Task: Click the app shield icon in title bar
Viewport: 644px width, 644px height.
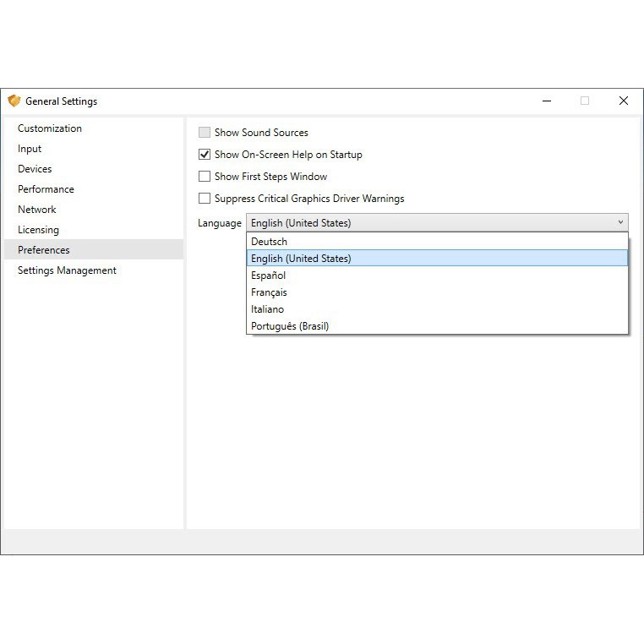Action: click(x=14, y=101)
